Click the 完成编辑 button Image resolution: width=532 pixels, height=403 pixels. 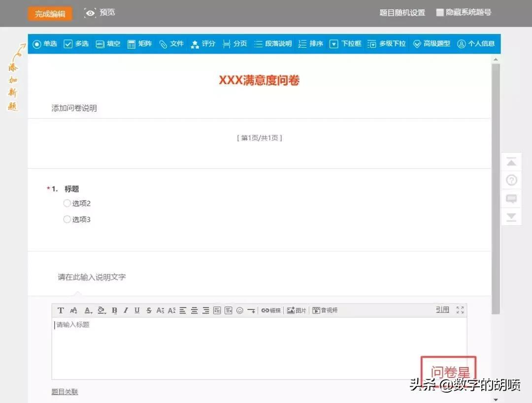50,14
